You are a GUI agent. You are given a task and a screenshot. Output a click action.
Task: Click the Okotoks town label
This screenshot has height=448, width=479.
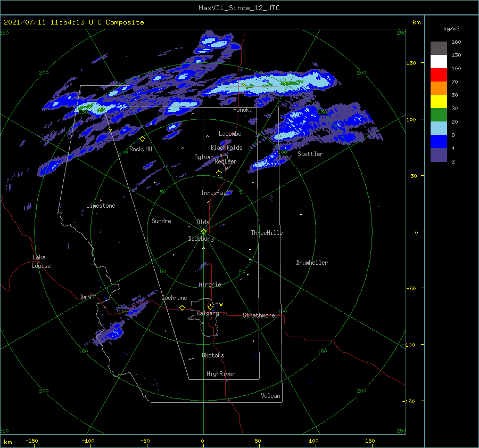point(213,355)
